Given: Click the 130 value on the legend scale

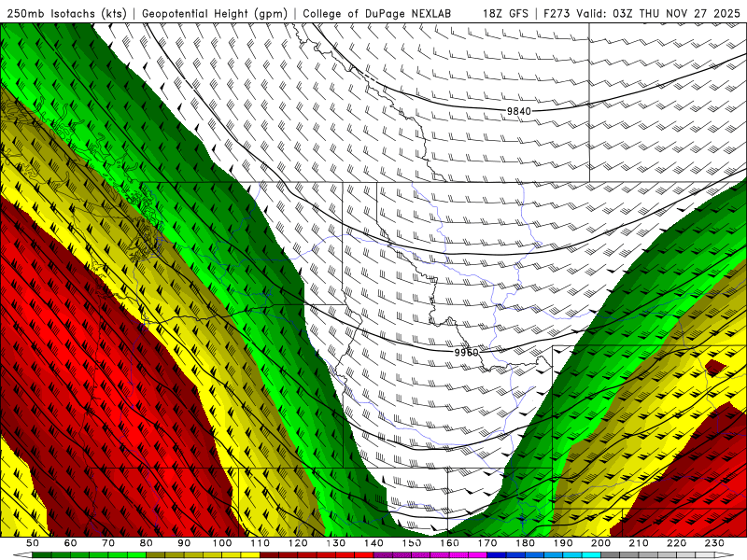Looking at the screenshot, I should [335, 543].
